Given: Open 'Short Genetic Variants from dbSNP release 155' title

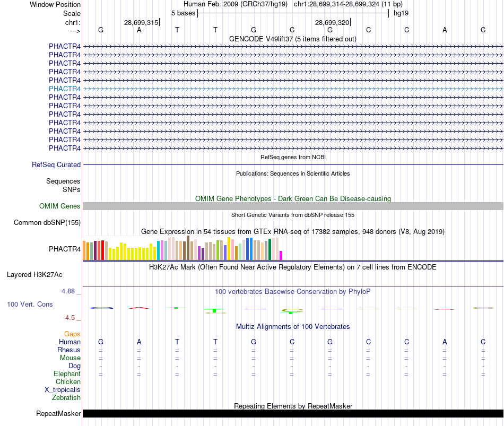Looking at the screenshot, I should (x=293, y=215).
